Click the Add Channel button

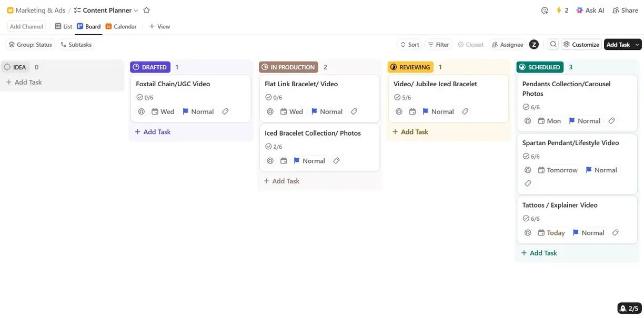(x=26, y=26)
